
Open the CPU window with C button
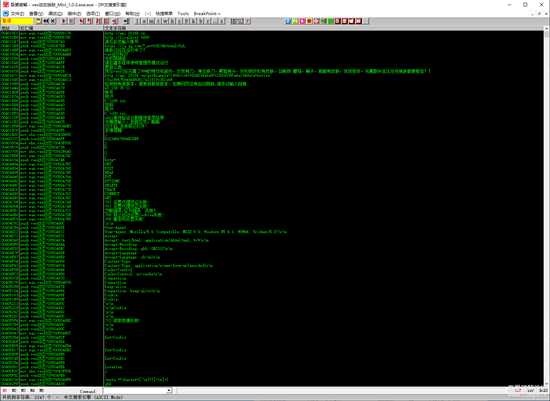pyautogui.click(x=180, y=21)
